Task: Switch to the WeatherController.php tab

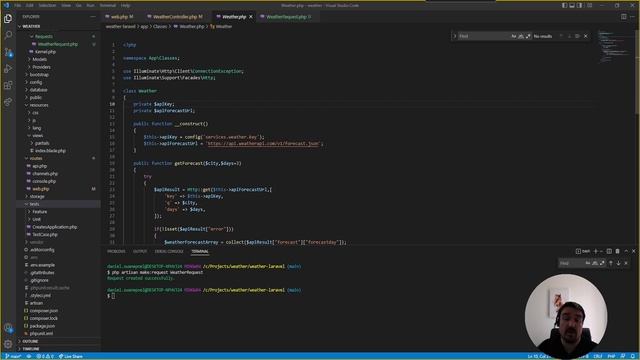Action: 177,17
